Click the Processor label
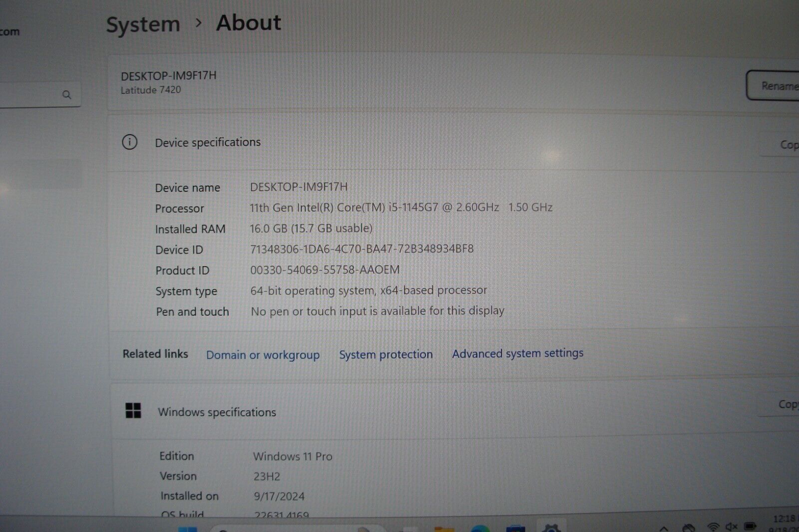The width and height of the screenshot is (799, 532). (x=179, y=209)
